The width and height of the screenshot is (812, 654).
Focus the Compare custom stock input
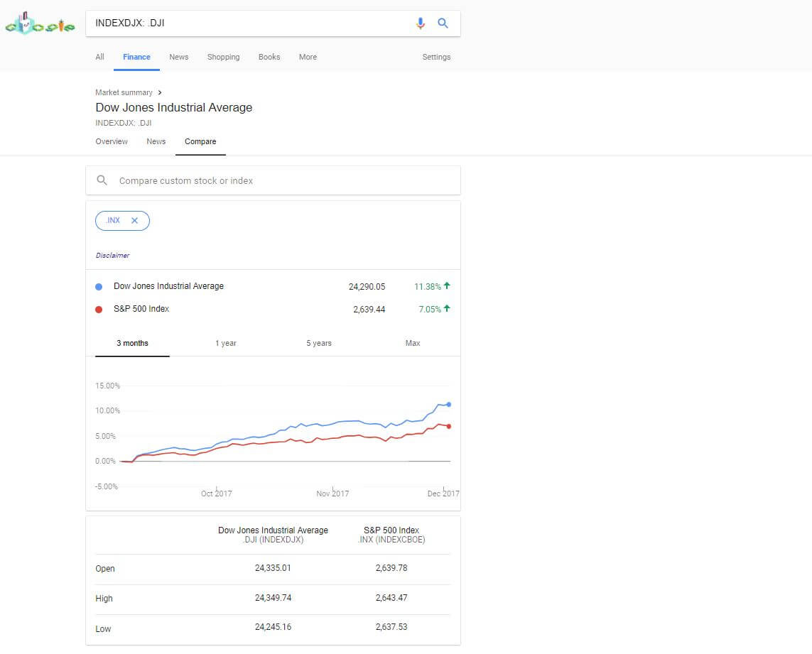(284, 180)
